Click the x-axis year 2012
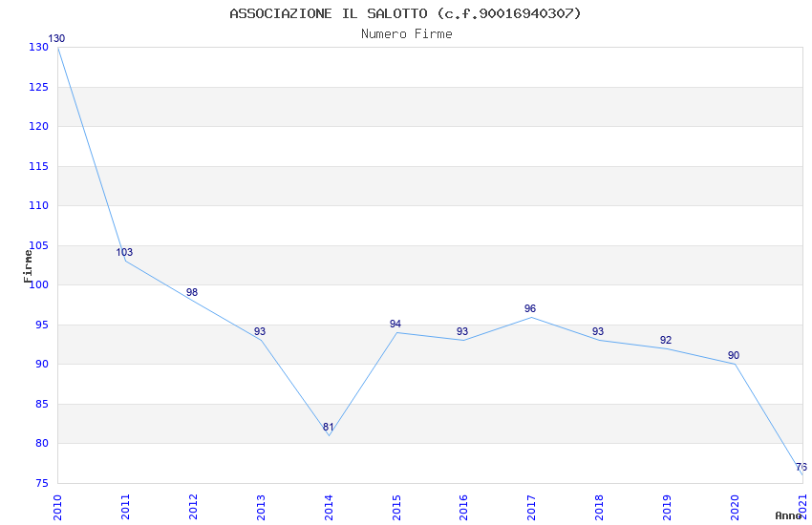The width and height of the screenshot is (812, 525). (193, 507)
